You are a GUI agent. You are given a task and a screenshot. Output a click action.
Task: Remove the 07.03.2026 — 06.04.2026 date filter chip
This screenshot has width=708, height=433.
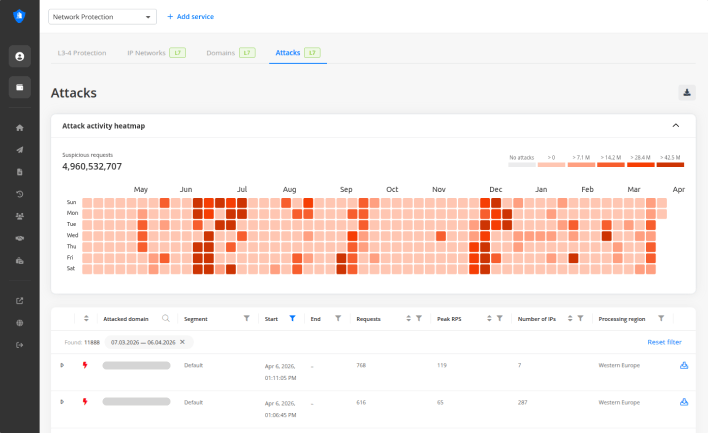pyautogui.click(x=182, y=342)
